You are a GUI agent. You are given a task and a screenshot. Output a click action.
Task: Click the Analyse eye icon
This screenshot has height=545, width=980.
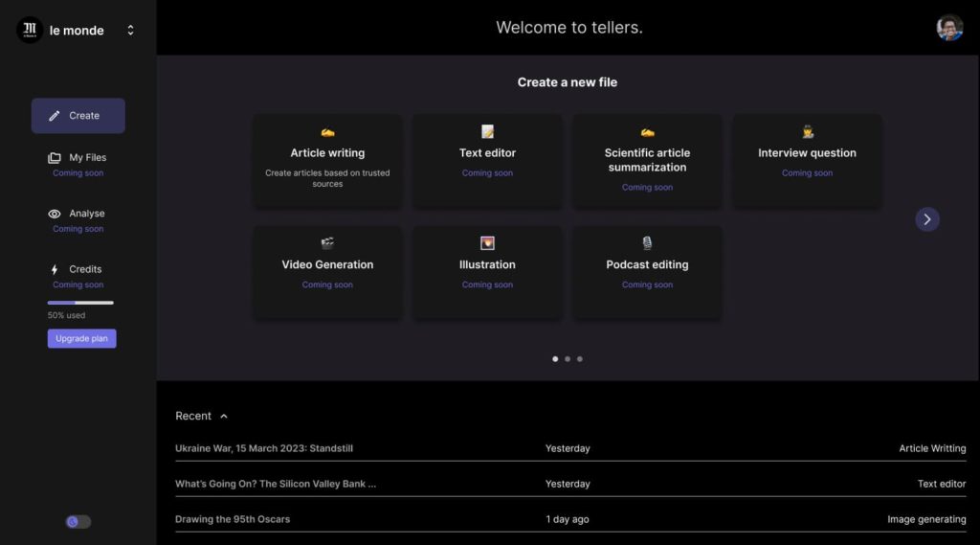55,214
